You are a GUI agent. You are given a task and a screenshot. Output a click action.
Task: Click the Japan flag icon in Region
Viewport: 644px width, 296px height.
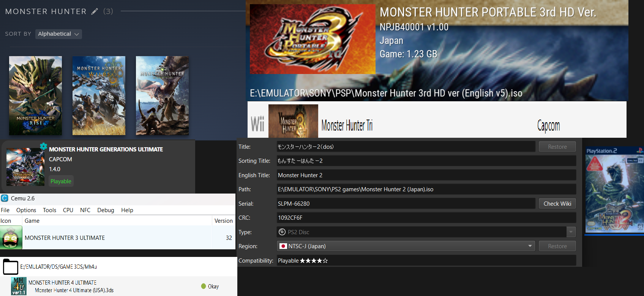(283, 246)
